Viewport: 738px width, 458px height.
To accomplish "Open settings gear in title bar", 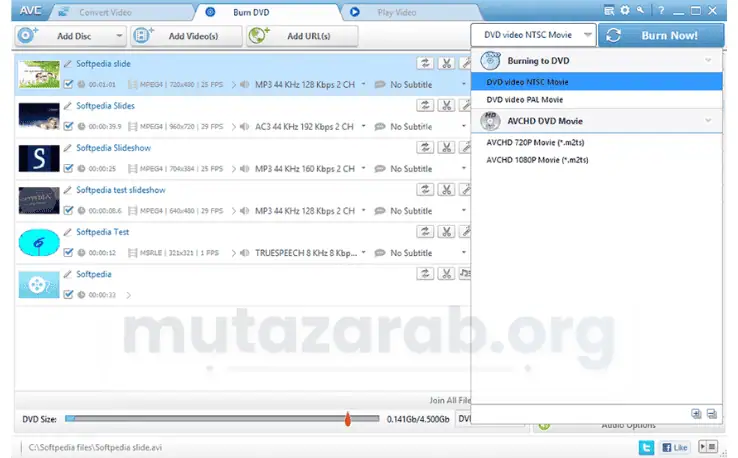I will [625, 10].
